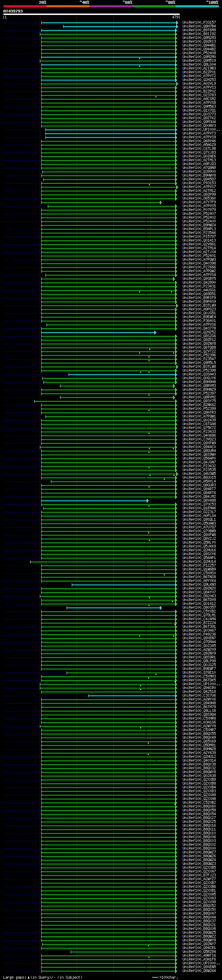The height and width of the screenshot is (980, 222).
Task: Click the query end position 479 label
Action: 175,17
